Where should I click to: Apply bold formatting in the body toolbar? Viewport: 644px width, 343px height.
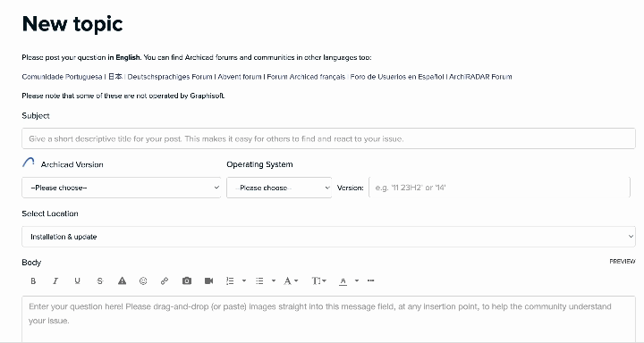point(33,281)
